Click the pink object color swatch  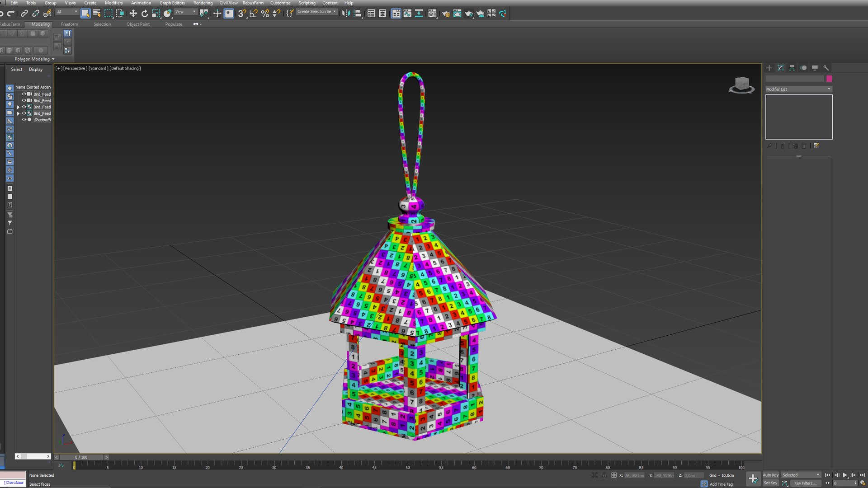829,79
